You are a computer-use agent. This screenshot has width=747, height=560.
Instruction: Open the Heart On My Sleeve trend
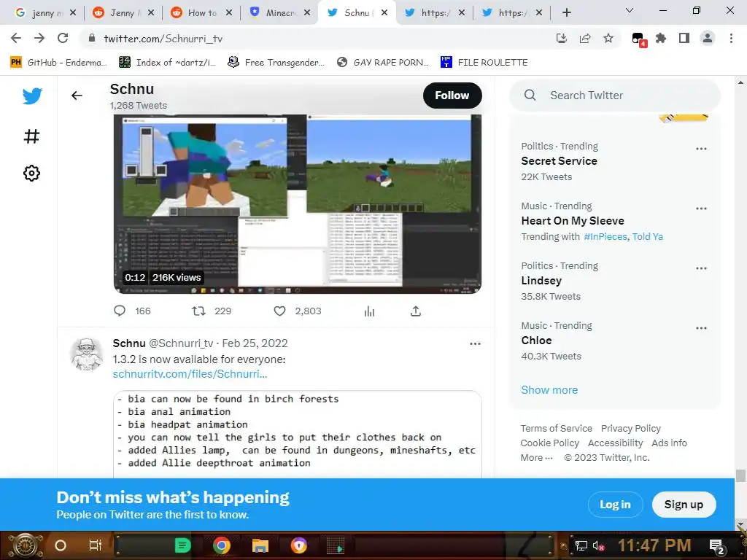click(572, 221)
